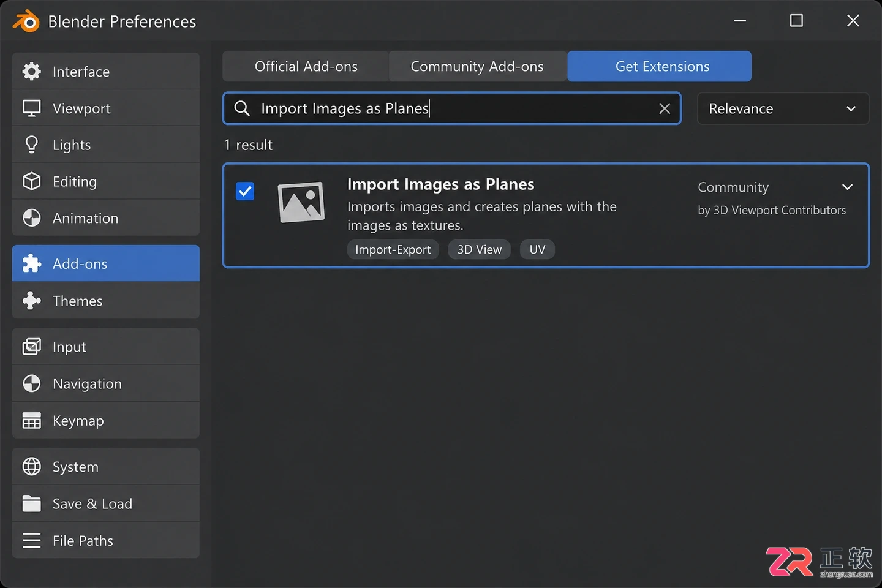Click the Editing cube icon

31,181
